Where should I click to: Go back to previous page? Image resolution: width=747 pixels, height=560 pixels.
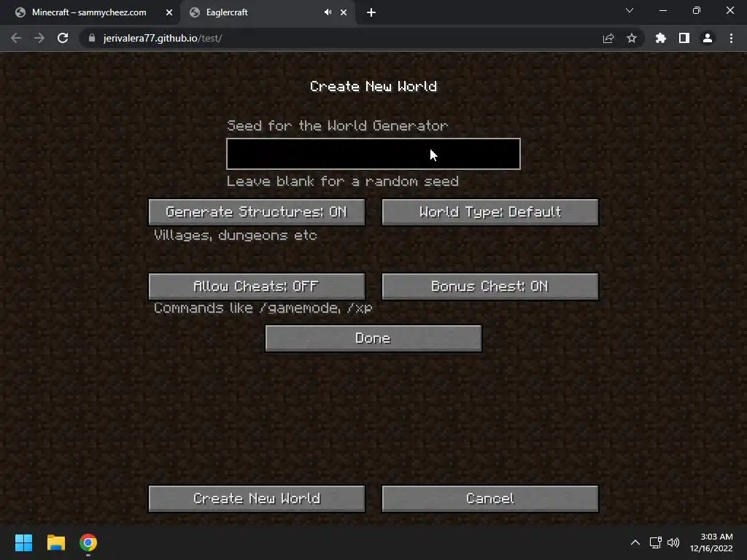(16, 38)
